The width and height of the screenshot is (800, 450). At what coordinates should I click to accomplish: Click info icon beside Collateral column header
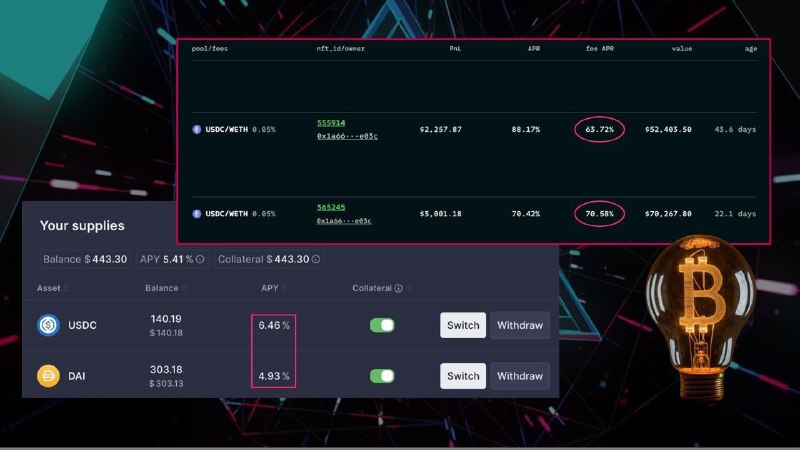point(398,288)
